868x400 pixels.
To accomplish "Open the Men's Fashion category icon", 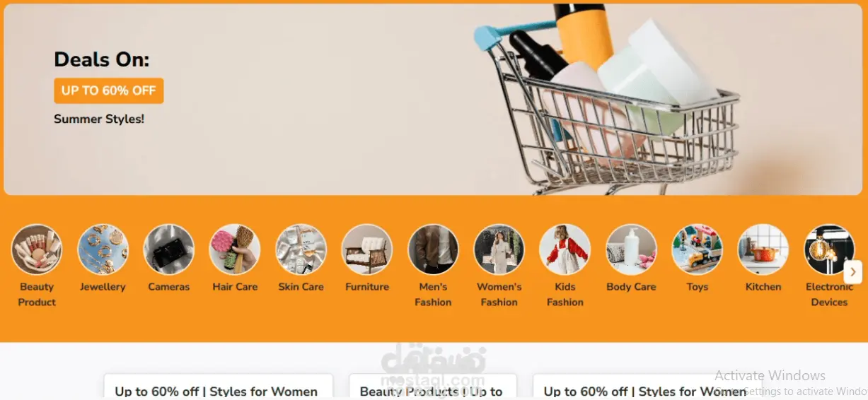I will (434, 249).
